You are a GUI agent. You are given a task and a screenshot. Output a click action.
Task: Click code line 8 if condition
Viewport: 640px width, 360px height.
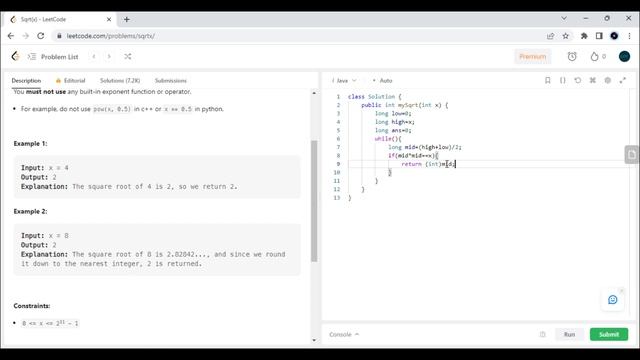point(413,156)
